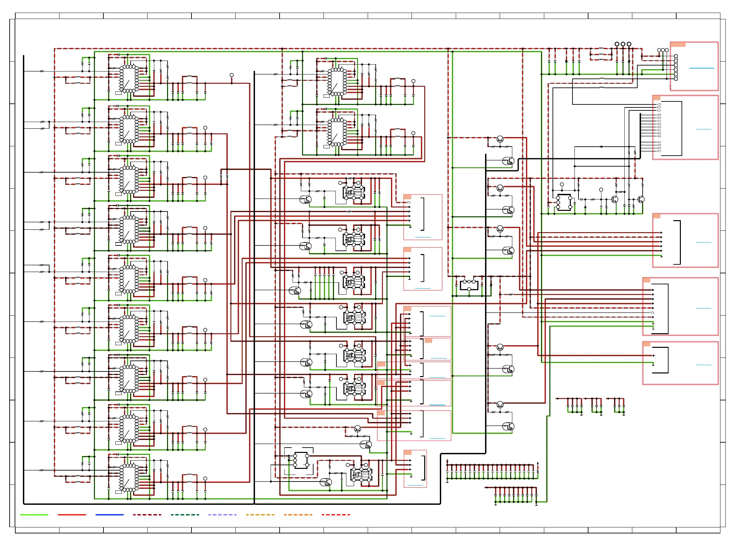Click the solid red legend line
The image size is (754, 560).
point(72,514)
